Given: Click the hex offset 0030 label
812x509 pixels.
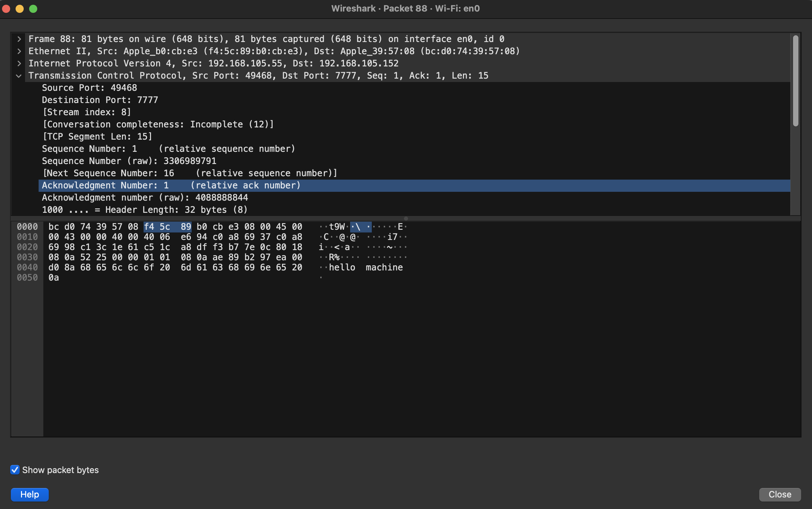Looking at the screenshot, I should click(x=27, y=257).
